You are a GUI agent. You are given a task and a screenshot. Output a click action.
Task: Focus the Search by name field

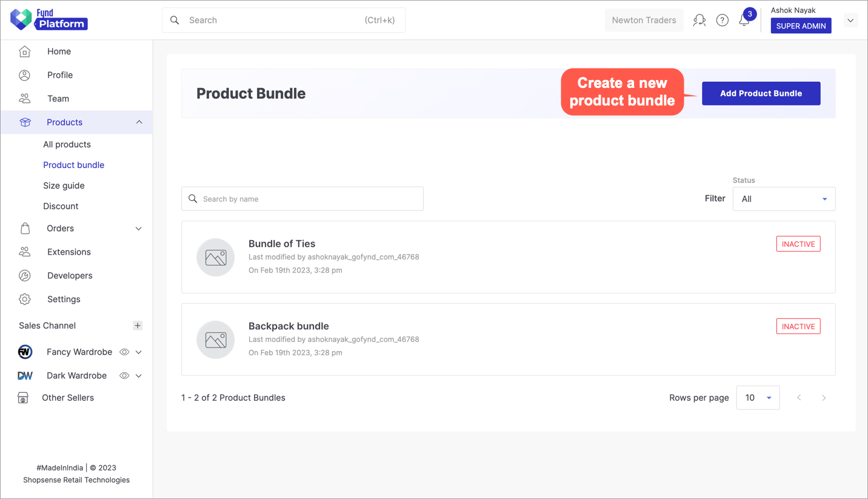pos(302,199)
